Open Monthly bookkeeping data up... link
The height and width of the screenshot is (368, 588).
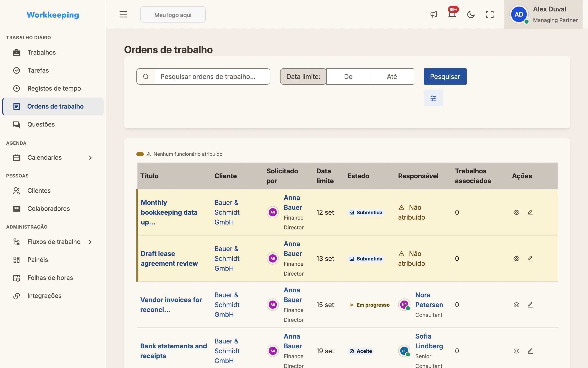click(169, 212)
